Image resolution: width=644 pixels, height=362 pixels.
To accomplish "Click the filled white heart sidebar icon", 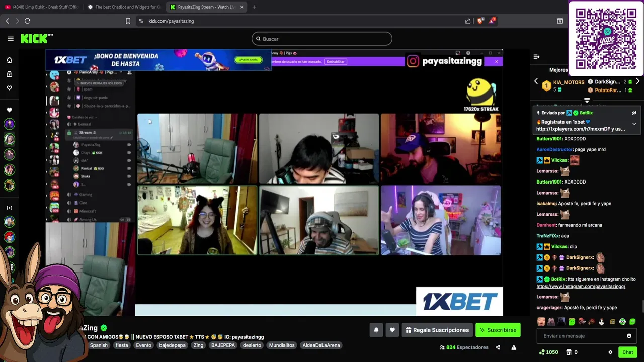I will [x=9, y=110].
